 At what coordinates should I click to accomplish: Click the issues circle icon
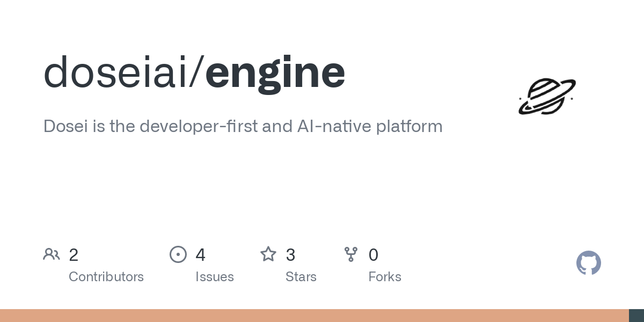[178, 254]
